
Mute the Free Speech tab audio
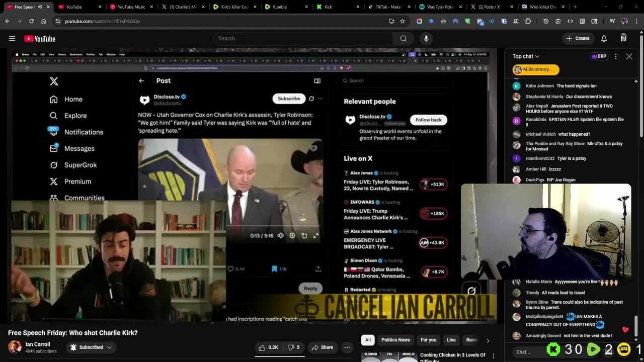pos(40,7)
